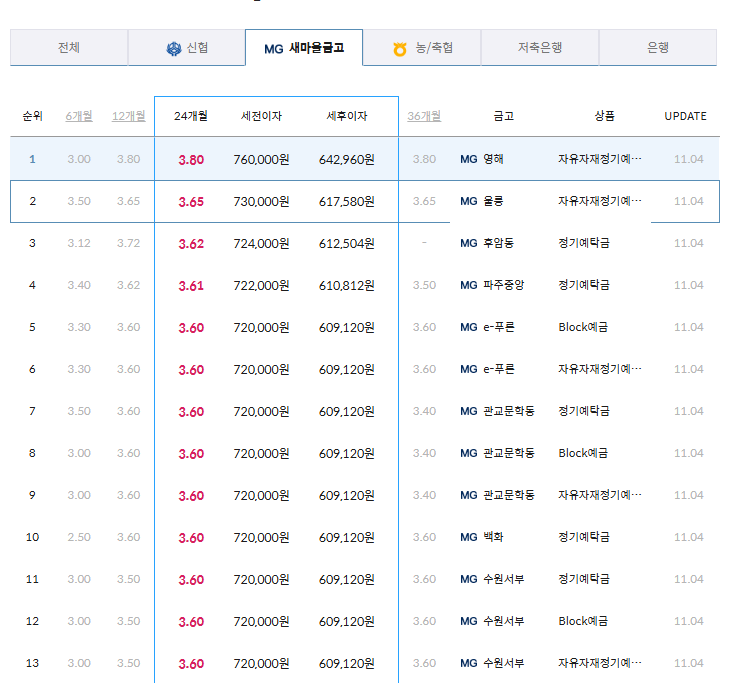
Task: Click the 상품 column header
Action: 604,116
